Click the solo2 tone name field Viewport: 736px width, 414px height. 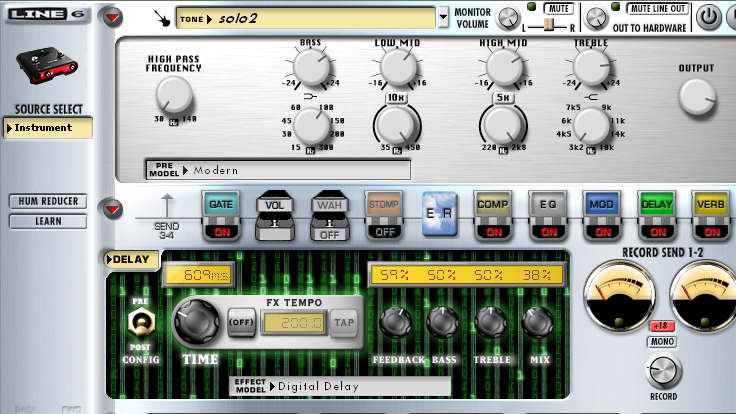pyautogui.click(x=306, y=18)
